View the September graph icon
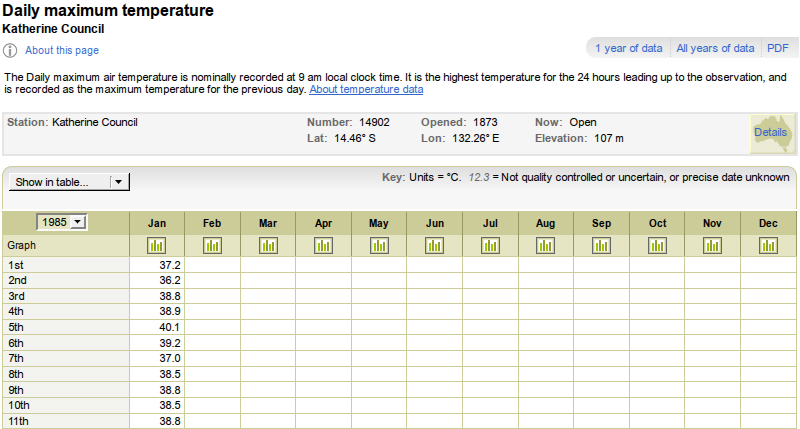This screenshot has height=429, width=800. (601, 246)
